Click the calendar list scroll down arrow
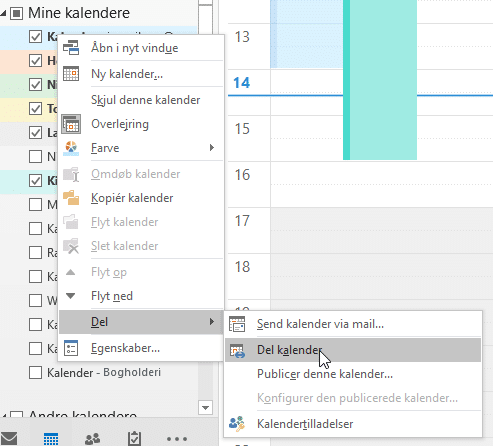Screen dimensions: 493x446 click(205, 407)
